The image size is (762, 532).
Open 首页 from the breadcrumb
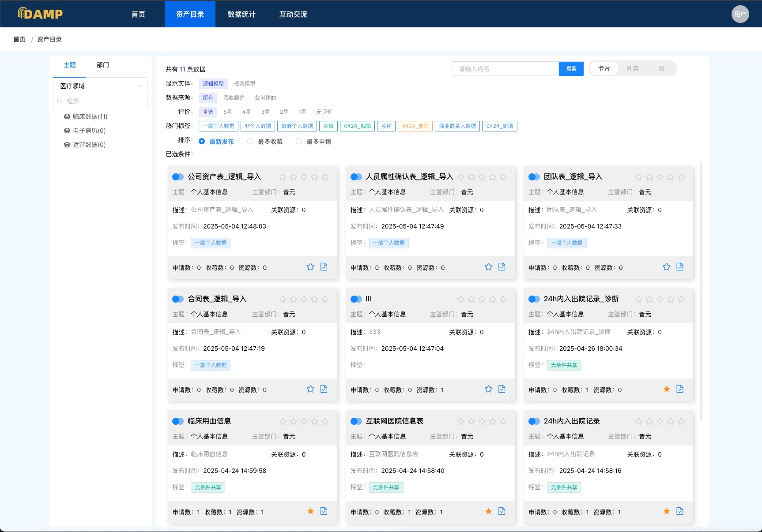(19, 39)
